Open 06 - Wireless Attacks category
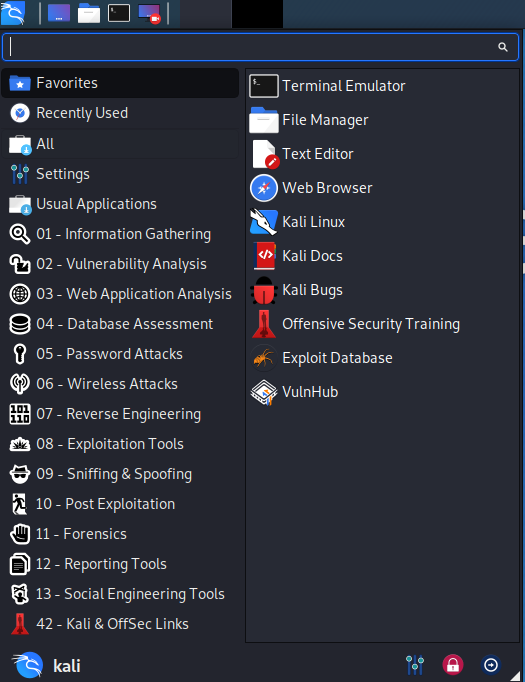 tap(120, 384)
